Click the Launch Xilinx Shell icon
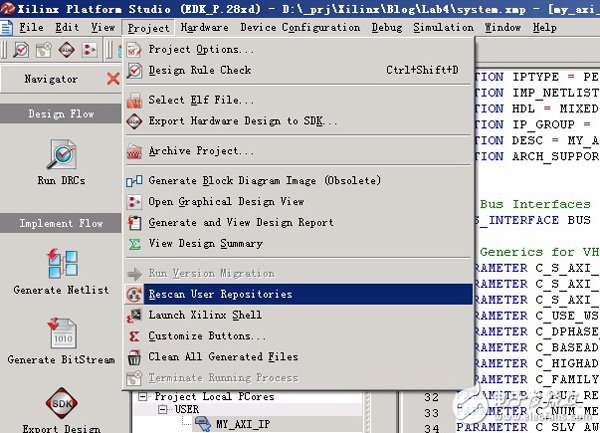This screenshot has width=600, height=433. [x=135, y=315]
